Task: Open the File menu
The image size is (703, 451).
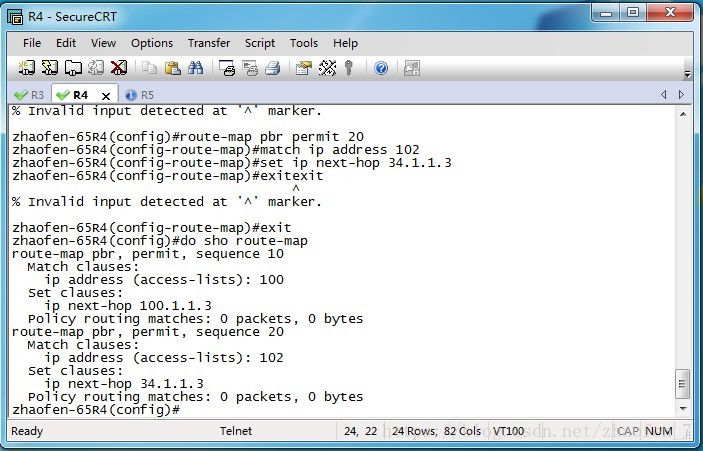Action: (32, 43)
